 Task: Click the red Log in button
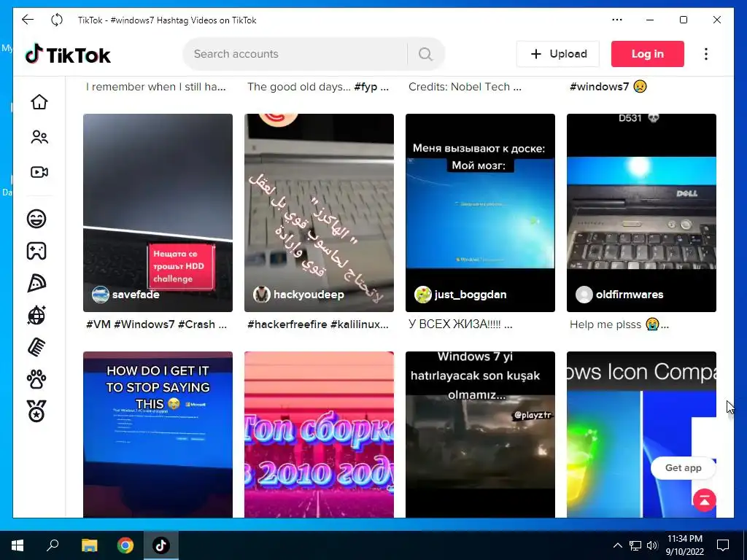648,54
